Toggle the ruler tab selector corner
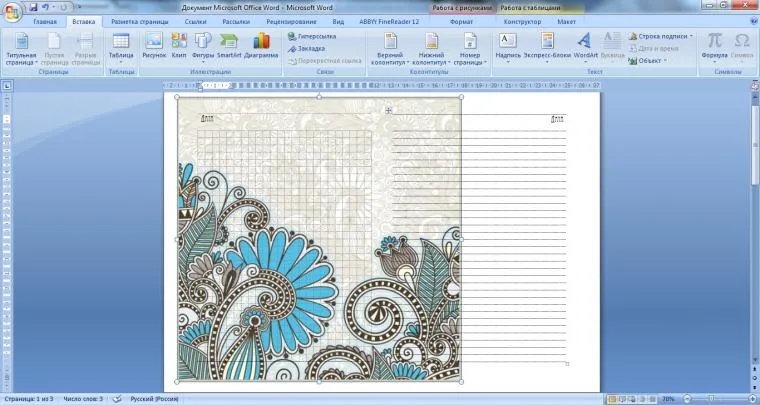The height and width of the screenshot is (405, 760). coord(7,86)
